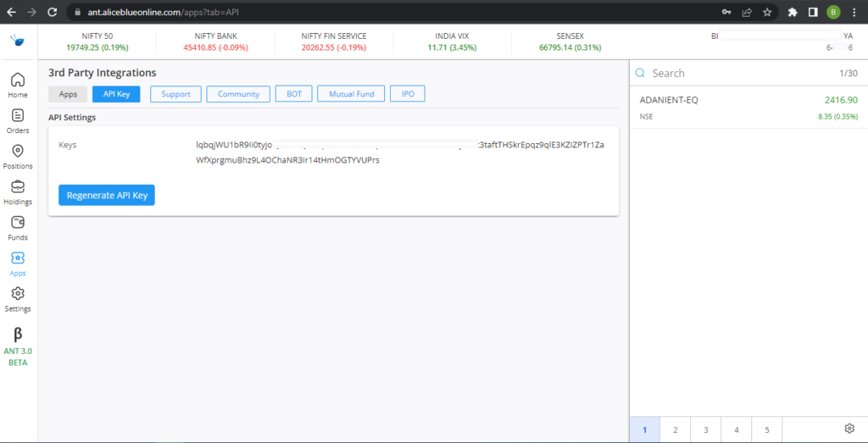The width and height of the screenshot is (868, 443).
Task: Click the browser address bar URL
Action: coord(164,12)
